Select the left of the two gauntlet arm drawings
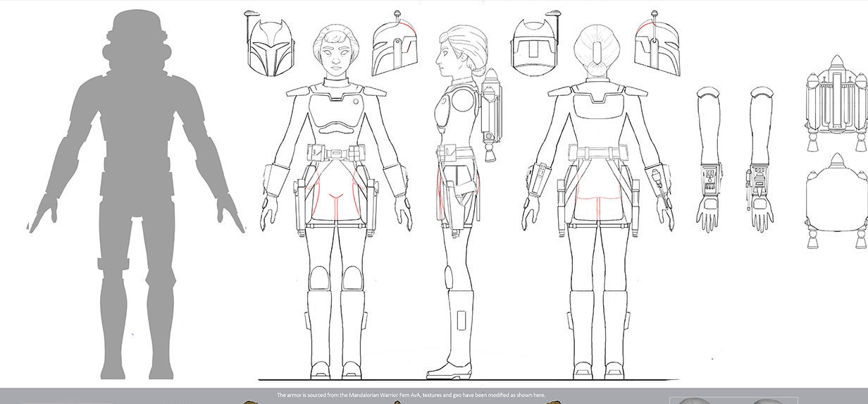 [x=709, y=159]
